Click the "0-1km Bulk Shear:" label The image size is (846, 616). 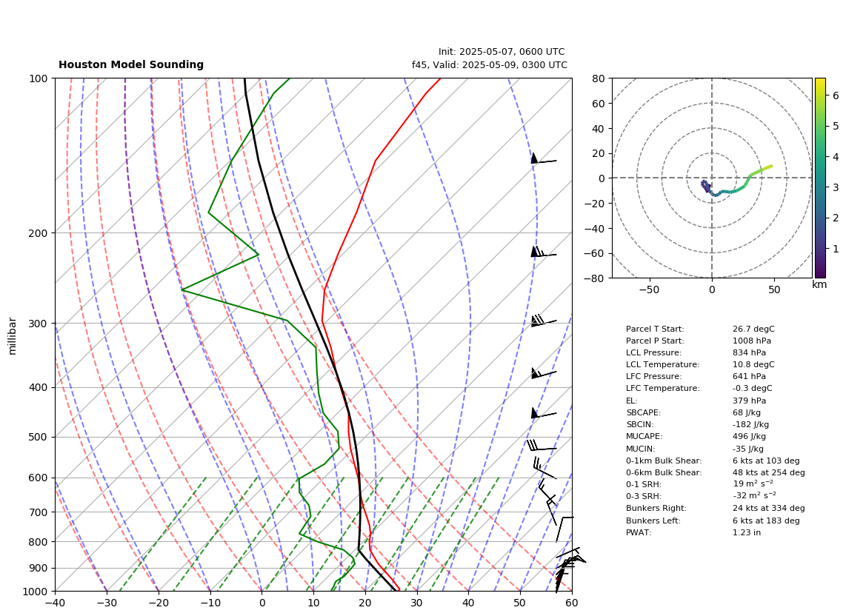tap(664, 461)
